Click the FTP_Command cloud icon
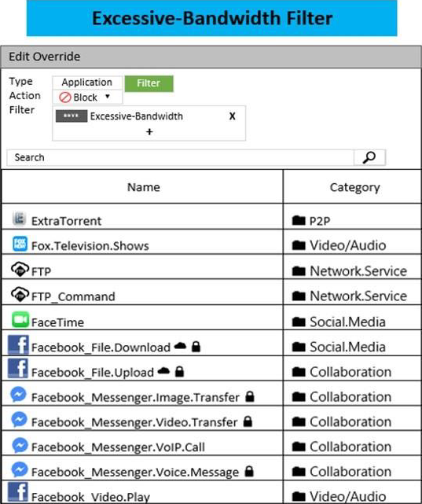 click(20, 294)
